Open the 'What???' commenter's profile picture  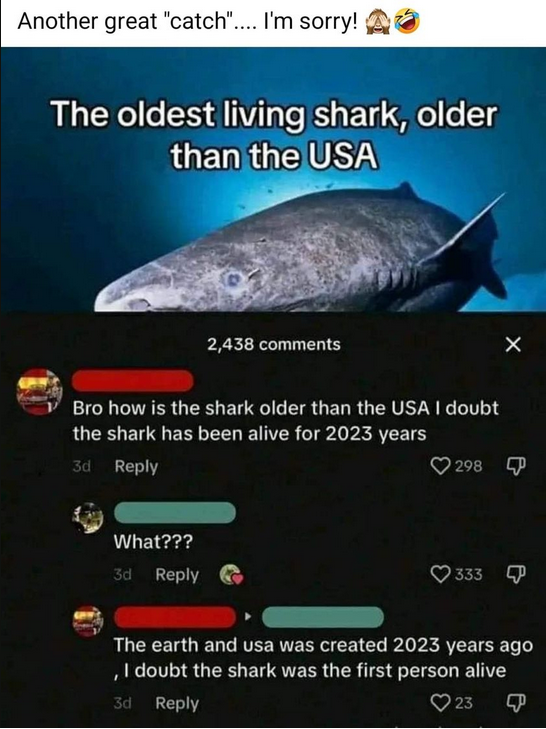click(88, 517)
